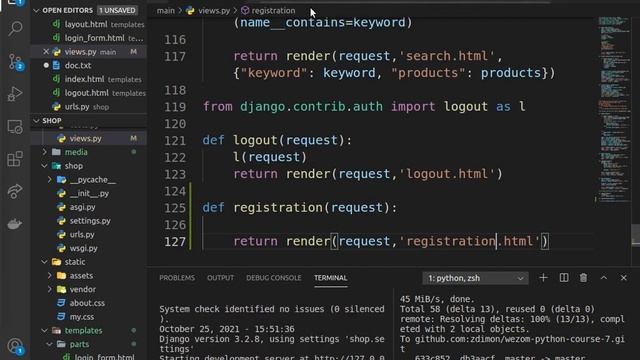The image size is (640, 360).
Task: Click 'def registration(request):' line
Action: click(x=300, y=208)
